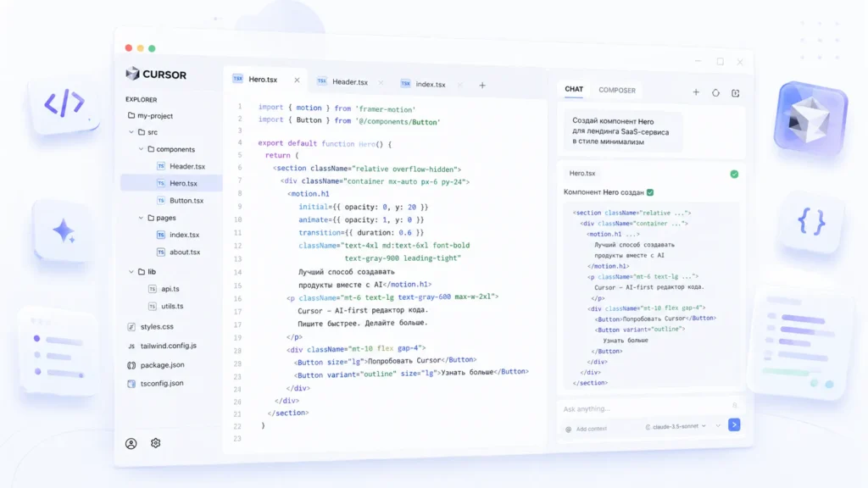Select the index.tsx editor tab
868x488 pixels.
tap(430, 84)
